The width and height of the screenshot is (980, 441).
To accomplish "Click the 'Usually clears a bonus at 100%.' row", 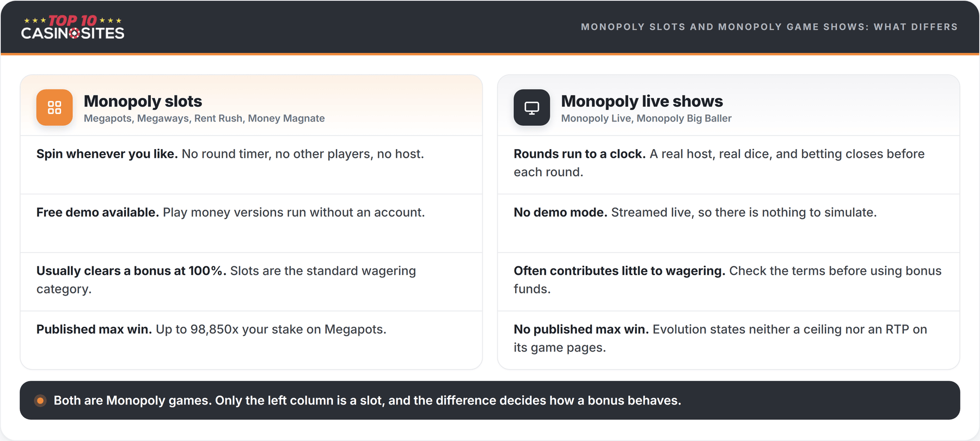I will pyautogui.click(x=251, y=281).
